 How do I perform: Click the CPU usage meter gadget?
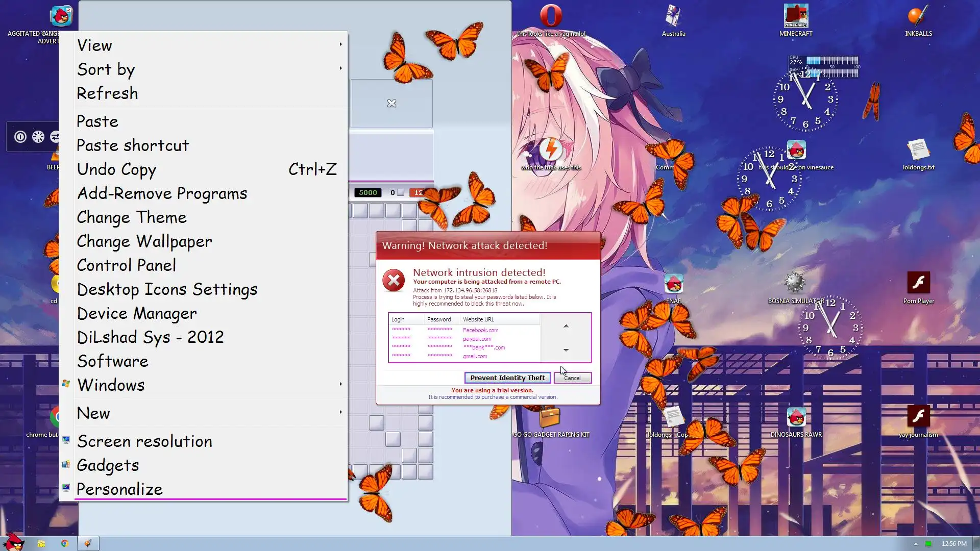831,61
